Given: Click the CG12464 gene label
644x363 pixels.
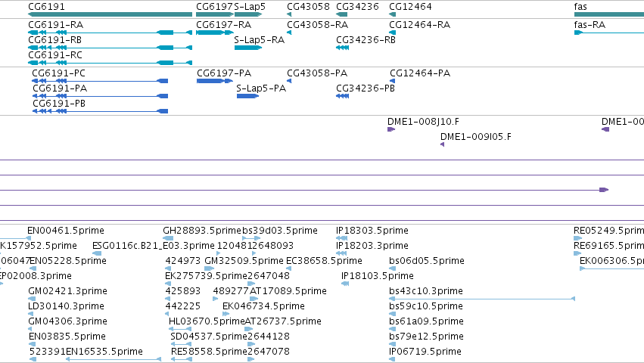Looking at the screenshot, I should click(410, 7).
